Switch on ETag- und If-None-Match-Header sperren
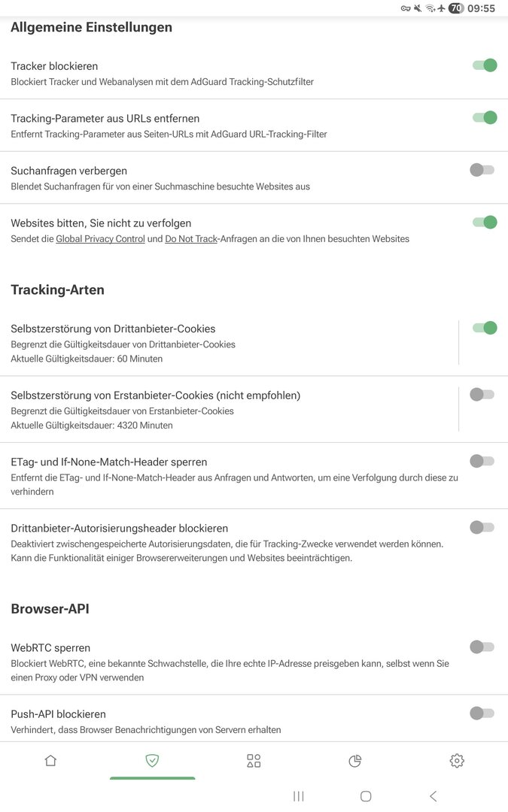Viewport: 508px width, 812px height. [x=482, y=461]
